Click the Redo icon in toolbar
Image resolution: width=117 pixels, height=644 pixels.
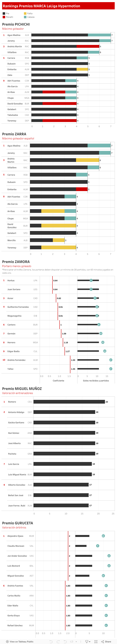(58, 642)
